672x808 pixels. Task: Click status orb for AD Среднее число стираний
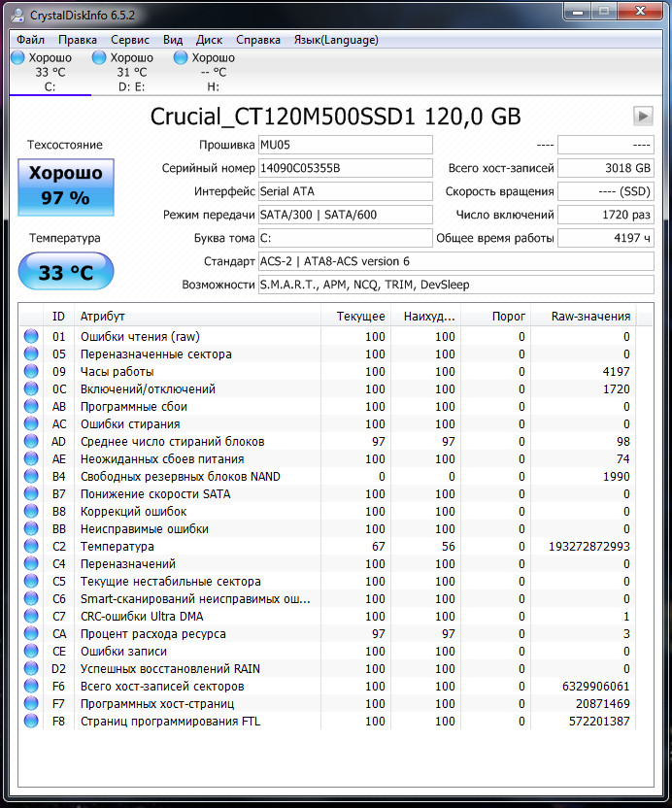click(31, 441)
